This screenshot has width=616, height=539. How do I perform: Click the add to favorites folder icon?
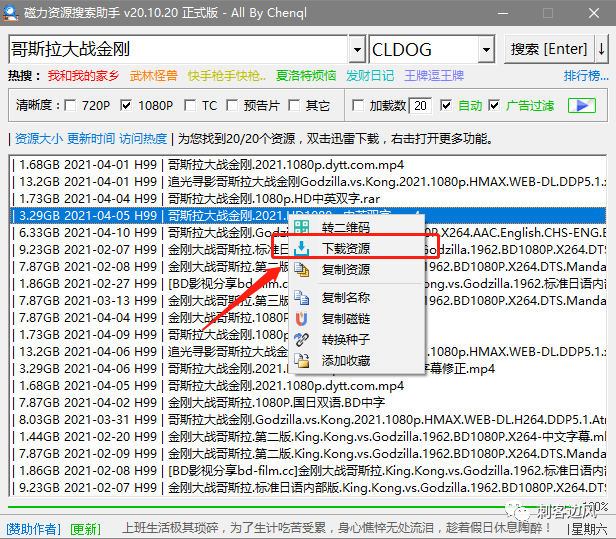click(302, 360)
